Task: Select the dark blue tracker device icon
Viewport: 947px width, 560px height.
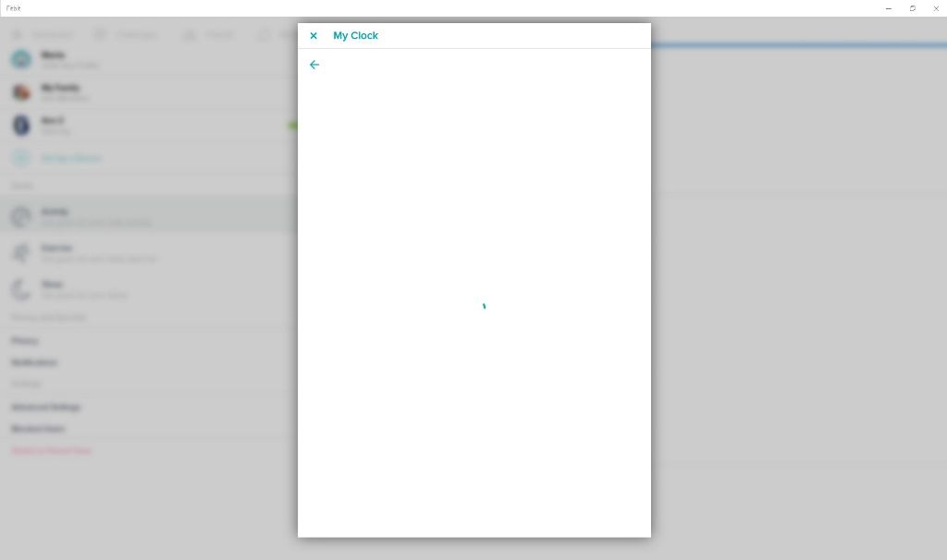Action: point(21,126)
